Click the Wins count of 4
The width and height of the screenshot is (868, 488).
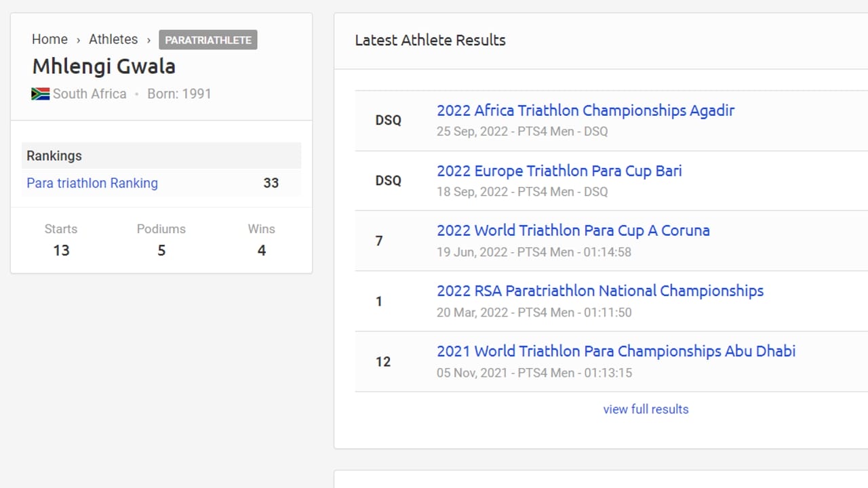(x=261, y=251)
